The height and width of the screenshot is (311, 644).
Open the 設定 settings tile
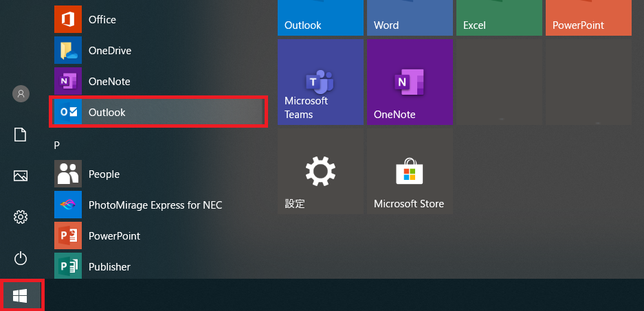click(320, 171)
